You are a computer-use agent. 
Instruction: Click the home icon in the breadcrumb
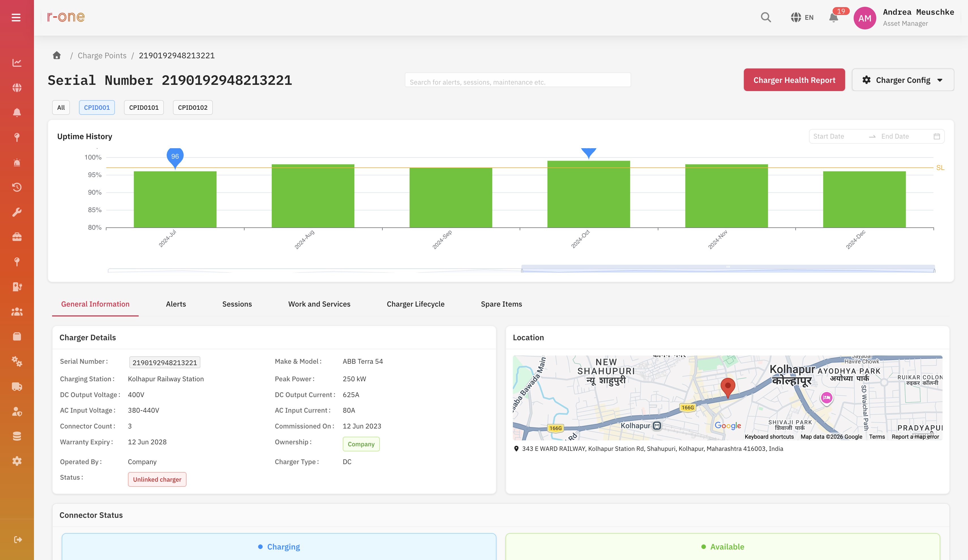pos(57,55)
